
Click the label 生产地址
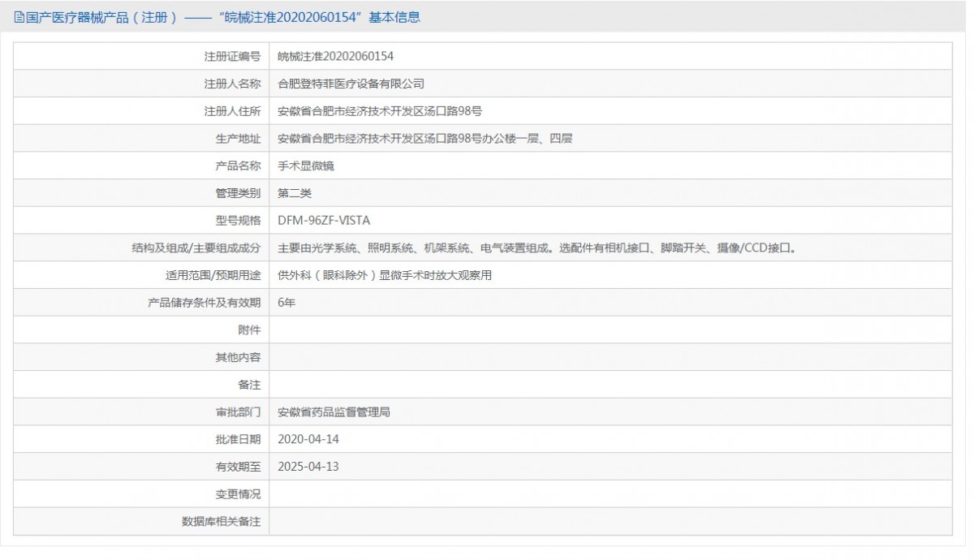point(238,139)
